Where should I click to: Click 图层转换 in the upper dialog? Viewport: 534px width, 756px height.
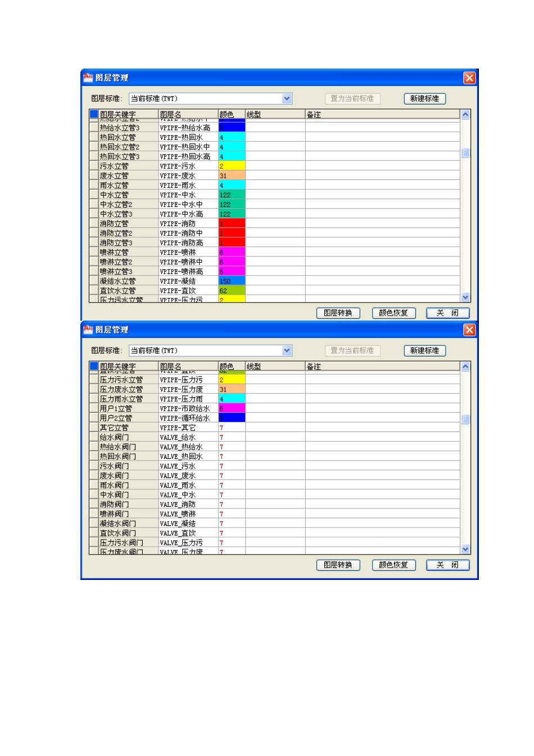tap(338, 313)
